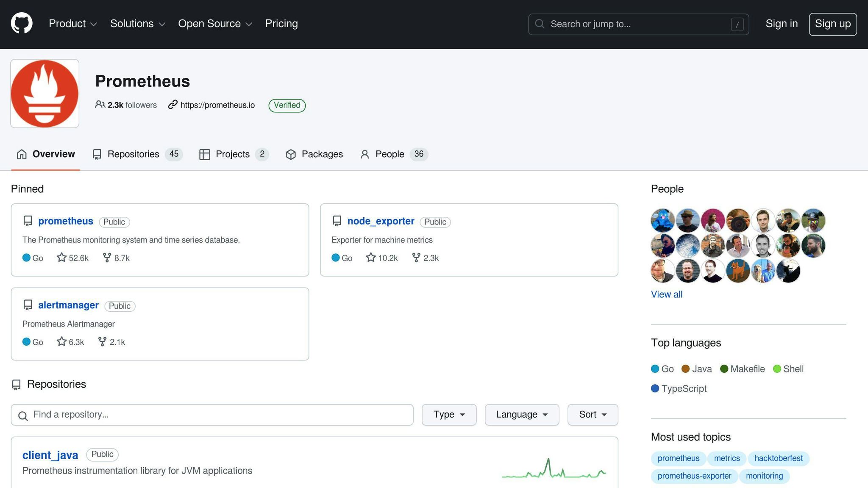Click the Prometheus torch organization avatar

click(45, 94)
